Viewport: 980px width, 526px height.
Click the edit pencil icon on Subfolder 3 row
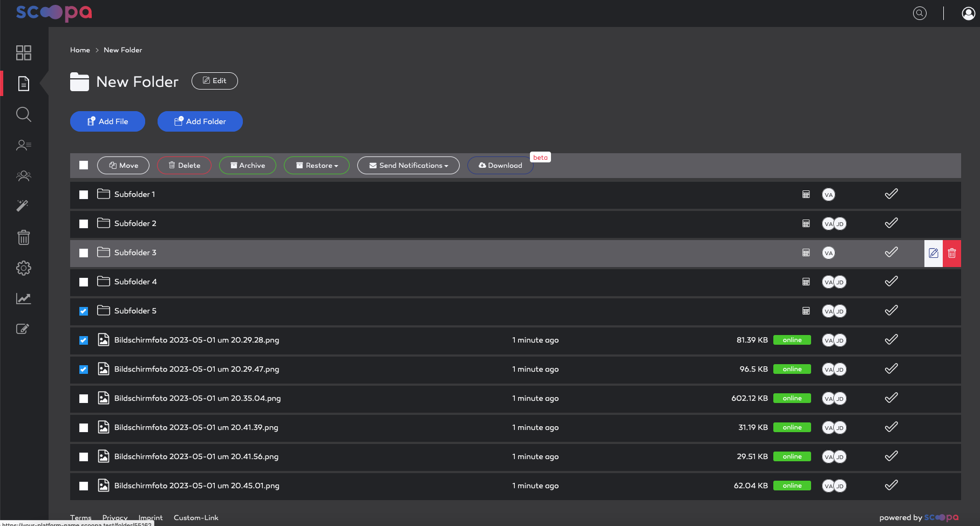pyautogui.click(x=934, y=253)
